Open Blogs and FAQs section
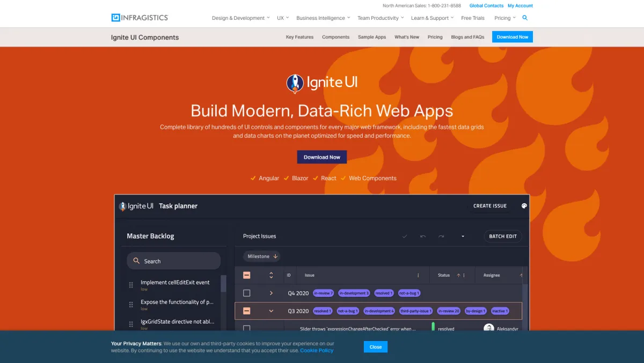Image resolution: width=644 pixels, height=363 pixels. pyautogui.click(x=467, y=37)
